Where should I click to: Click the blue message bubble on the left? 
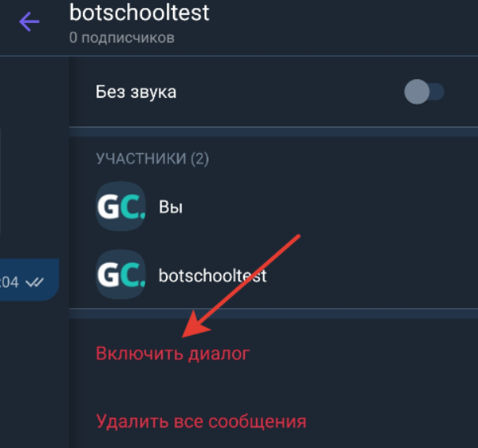pos(29,280)
